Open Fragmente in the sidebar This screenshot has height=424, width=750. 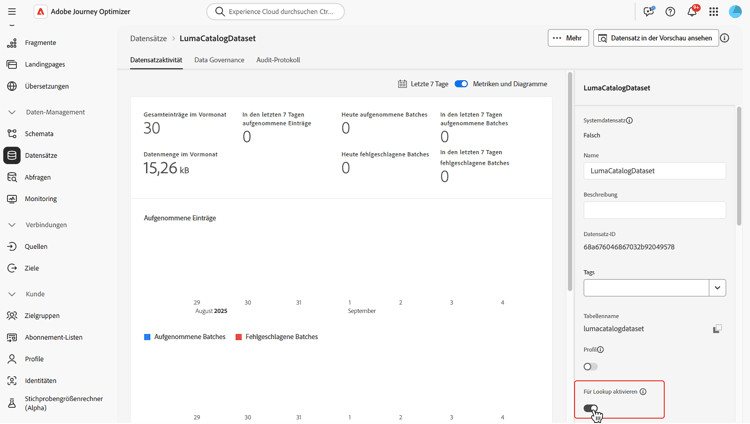pyautogui.click(x=40, y=43)
